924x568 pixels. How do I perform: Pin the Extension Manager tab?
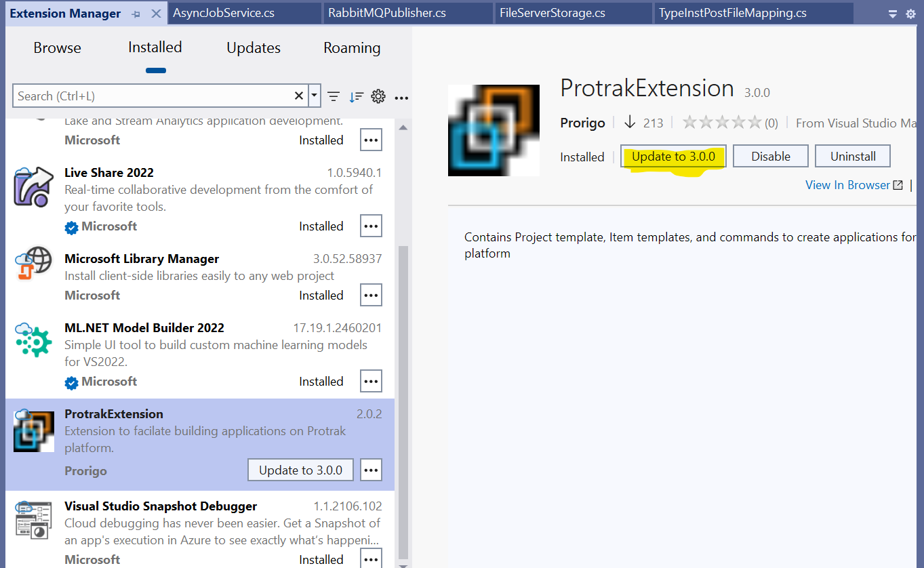(136, 14)
